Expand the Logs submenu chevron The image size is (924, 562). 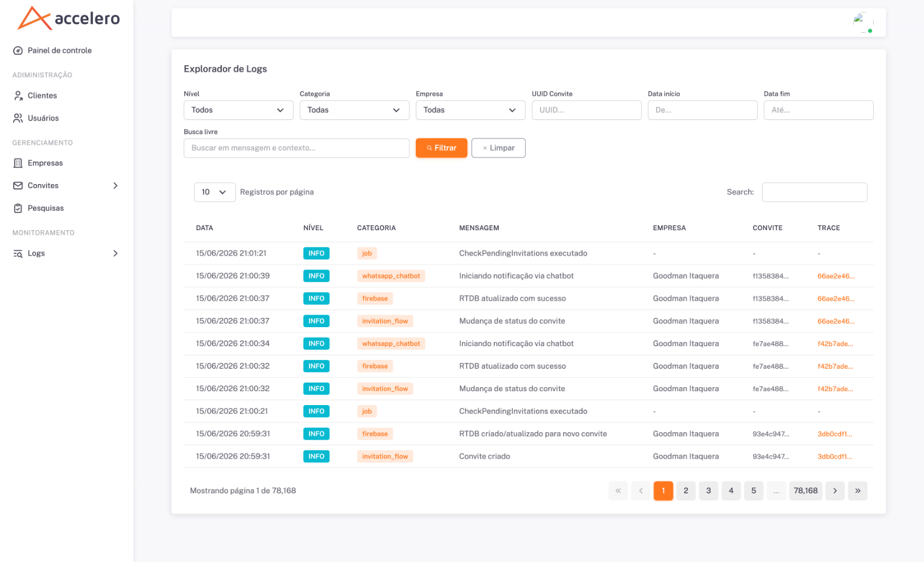click(115, 253)
